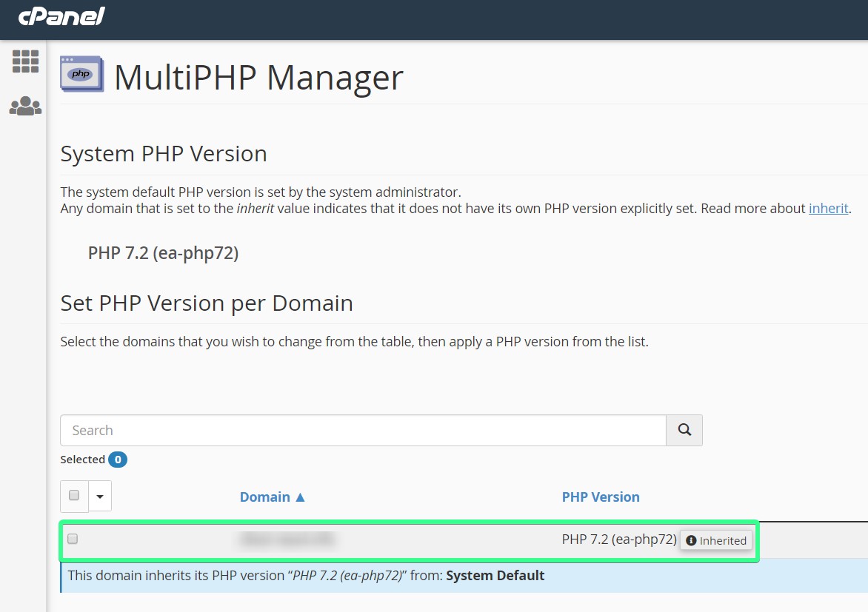The width and height of the screenshot is (868, 612).
Task: Click the magnifying glass search button
Action: click(684, 430)
